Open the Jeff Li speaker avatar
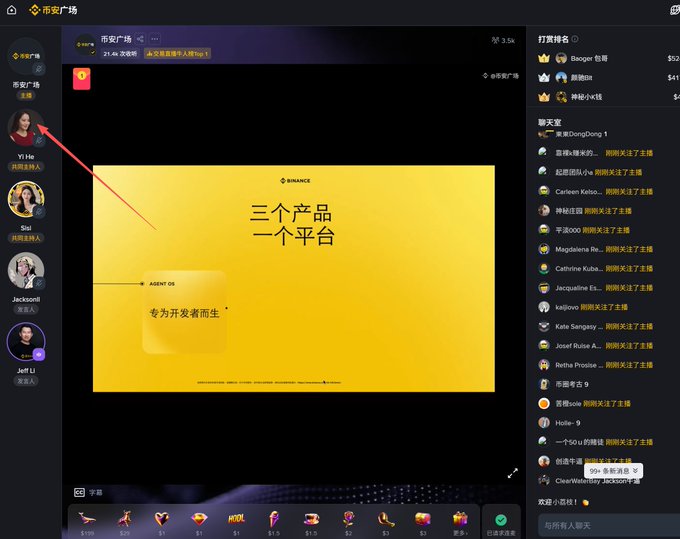680x539 pixels. tap(26, 342)
